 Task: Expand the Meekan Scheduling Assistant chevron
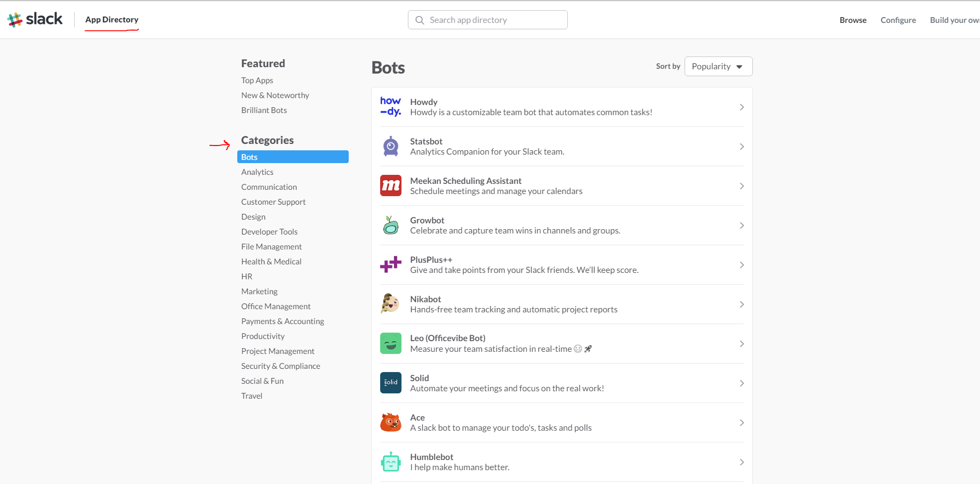tap(742, 186)
